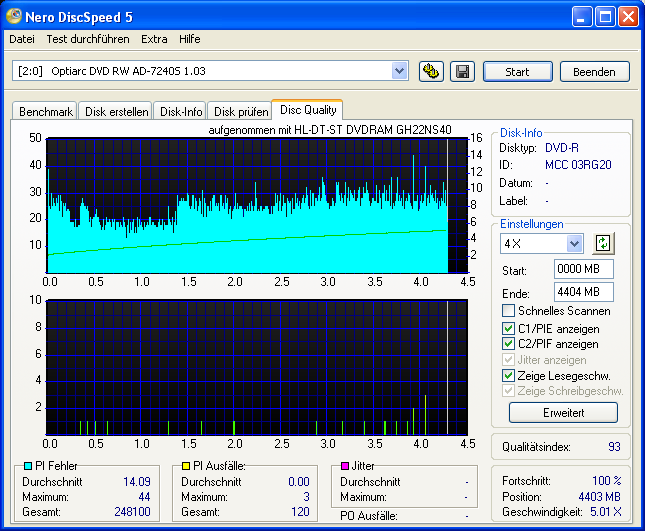This screenshot has width=645, height=531.
Task: Click the Ende field showing 4404 MB
Action: tap(584, 292)
